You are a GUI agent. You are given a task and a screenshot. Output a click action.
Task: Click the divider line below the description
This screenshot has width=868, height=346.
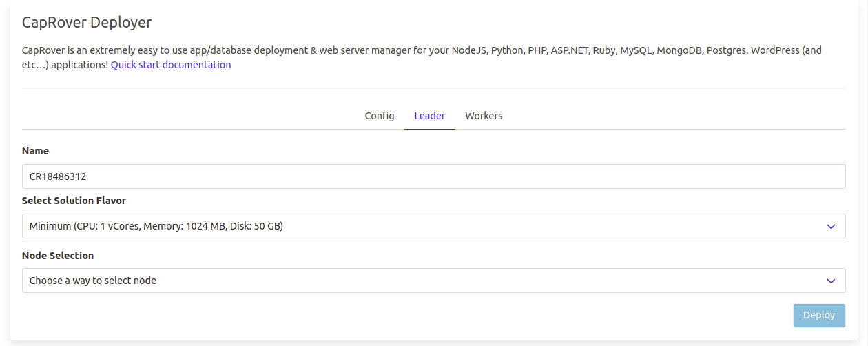point(433,88)
